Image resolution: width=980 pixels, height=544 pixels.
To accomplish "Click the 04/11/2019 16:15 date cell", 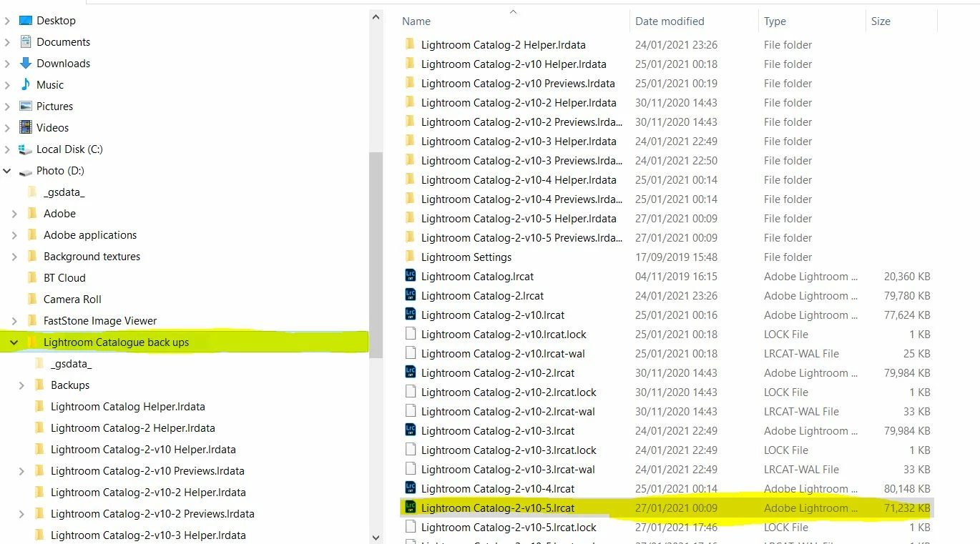I will (676, 276).
